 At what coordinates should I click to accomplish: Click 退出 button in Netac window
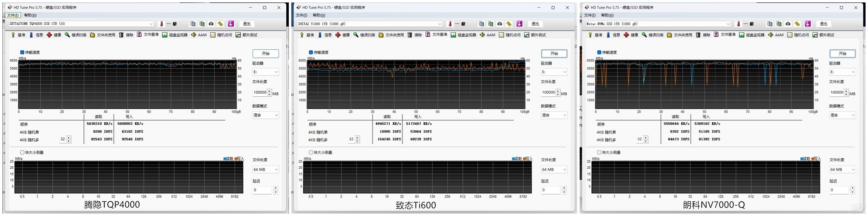tap(824, 24)
